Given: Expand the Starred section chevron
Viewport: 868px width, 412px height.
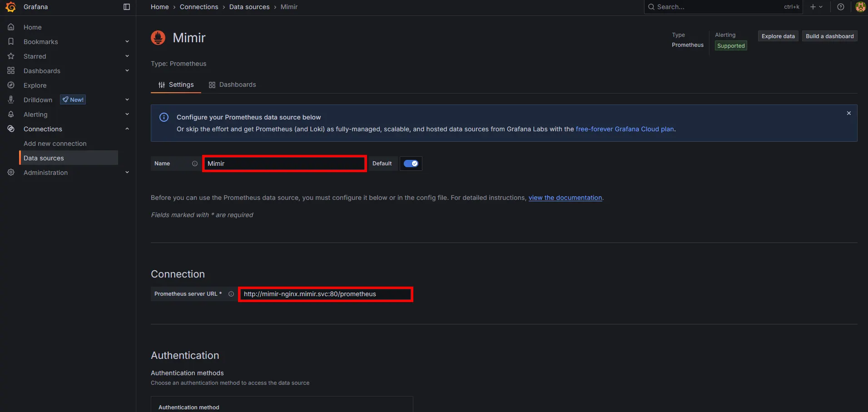Looking at the screenshot, I should (x=127, y=56).
